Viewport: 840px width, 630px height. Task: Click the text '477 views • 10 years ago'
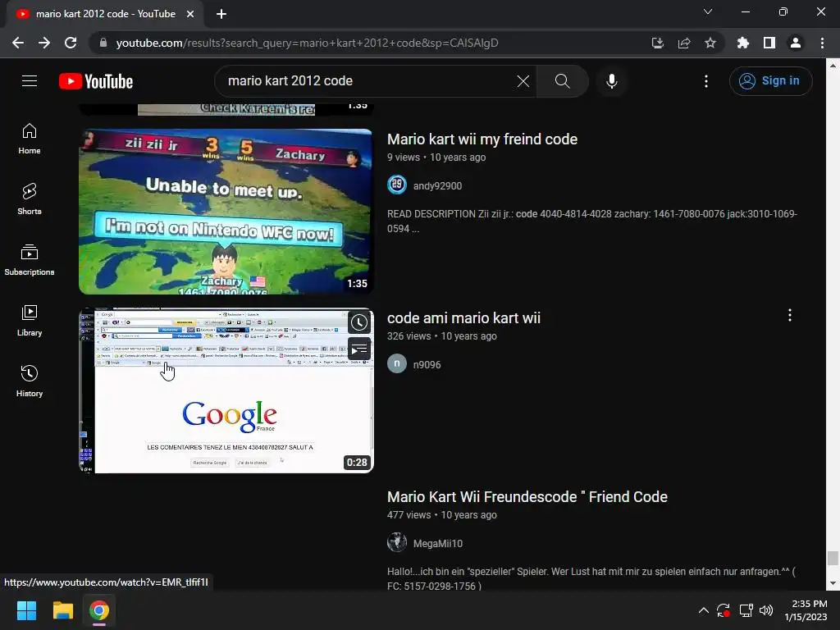click(442, 515)
